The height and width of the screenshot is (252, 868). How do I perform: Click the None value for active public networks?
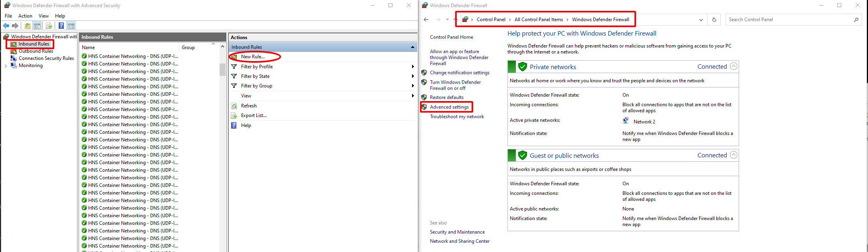click(x=628, y=209)
